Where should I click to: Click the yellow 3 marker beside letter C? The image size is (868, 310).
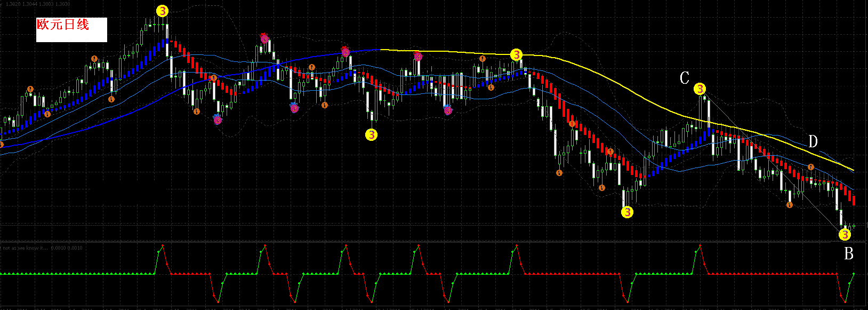pos(700,89)
